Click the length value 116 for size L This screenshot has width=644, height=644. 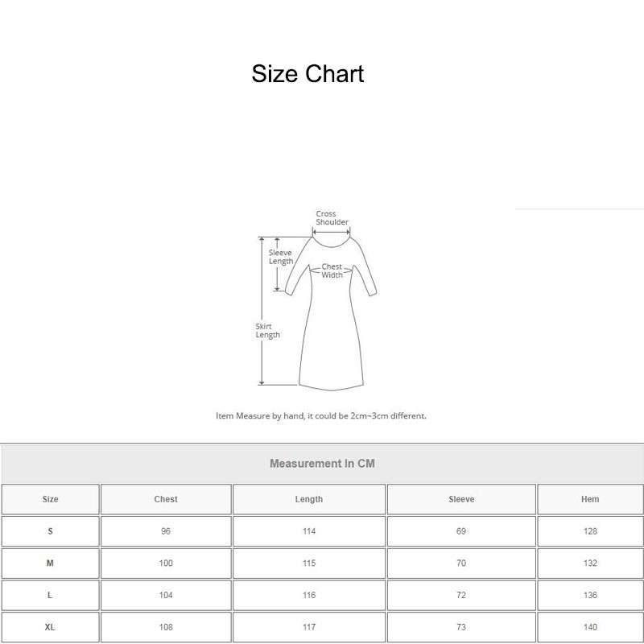coord(309,596)
